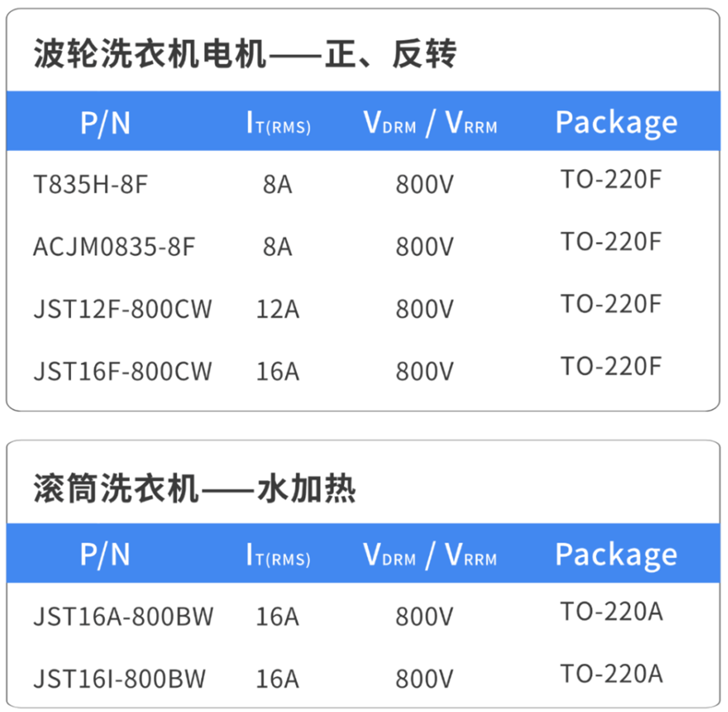
Task: Click the P/N header in bottom table
Action: click(105, 555)
